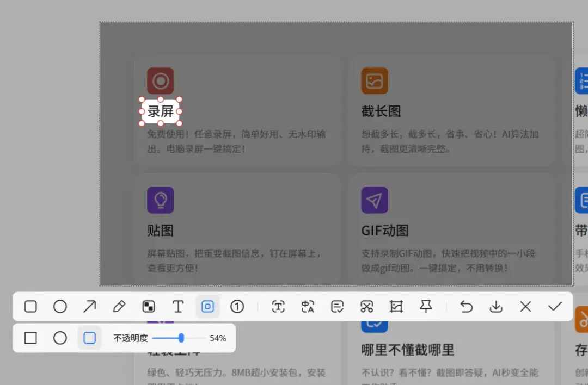The height and width of the screenshot is (385, 588).
Task: Click the purple 贴图 lightbulb icon
Action: click(161, 200)
